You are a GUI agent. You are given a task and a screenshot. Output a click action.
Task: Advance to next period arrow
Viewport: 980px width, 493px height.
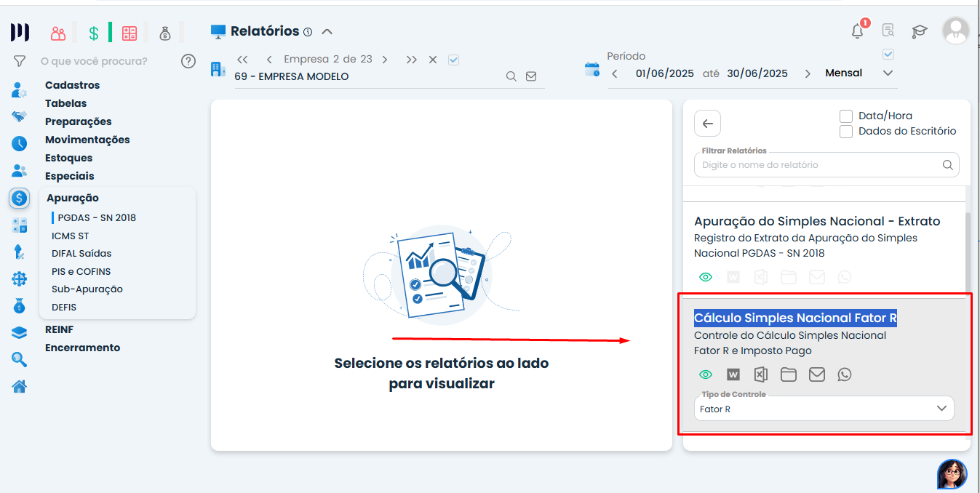(808, 73)
